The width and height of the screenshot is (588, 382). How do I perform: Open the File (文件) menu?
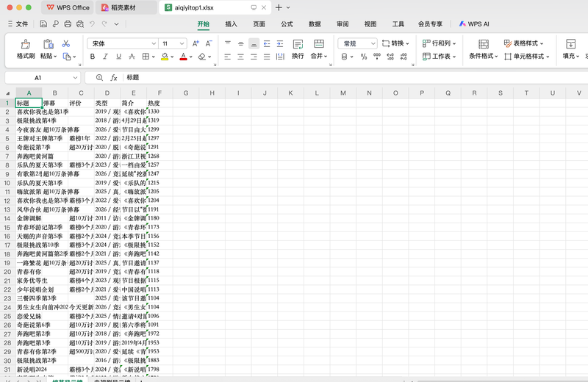point(18,24)
